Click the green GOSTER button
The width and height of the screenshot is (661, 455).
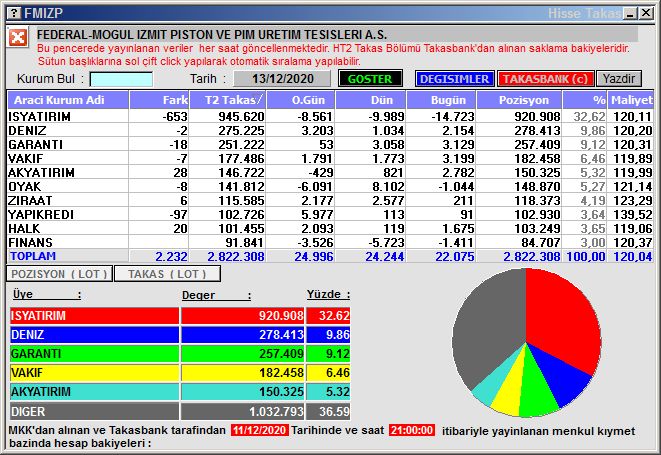pos(370,79)
